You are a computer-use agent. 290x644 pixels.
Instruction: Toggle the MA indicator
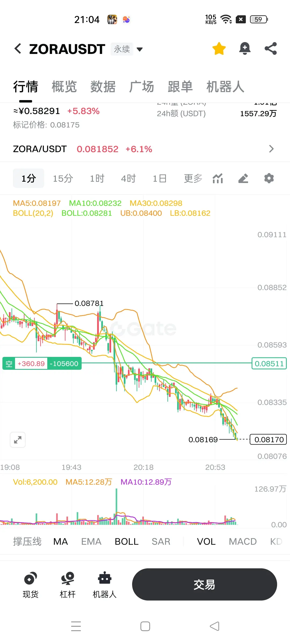pyautogui.click(x=61, y=541)
